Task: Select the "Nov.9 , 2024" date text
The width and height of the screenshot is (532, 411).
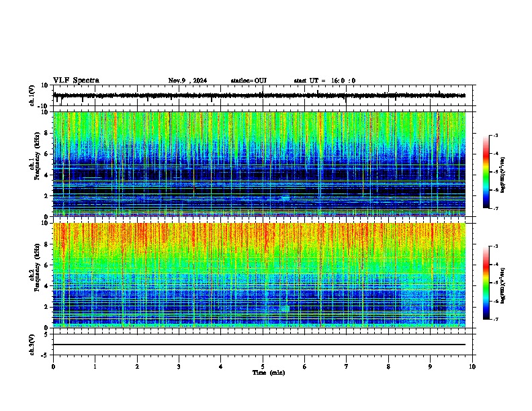Action: pos(187,81)
